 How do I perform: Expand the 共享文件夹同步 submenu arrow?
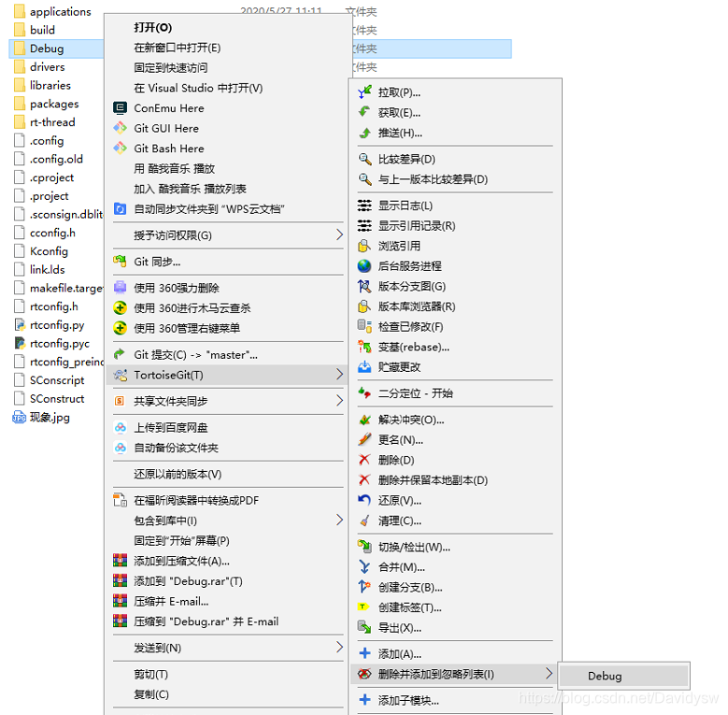[x=339, y=400]
